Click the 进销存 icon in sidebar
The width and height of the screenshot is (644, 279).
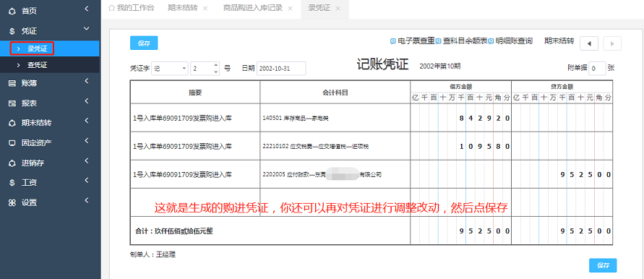(12, 163)
